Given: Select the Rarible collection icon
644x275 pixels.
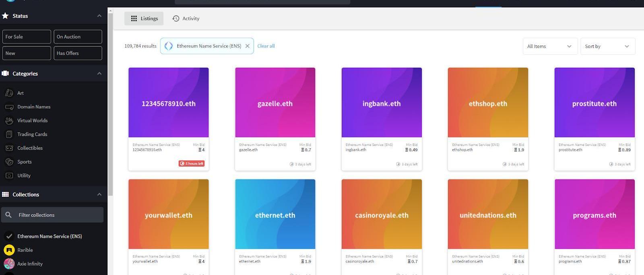Looking at the screenshot, I should coord(9,250).
